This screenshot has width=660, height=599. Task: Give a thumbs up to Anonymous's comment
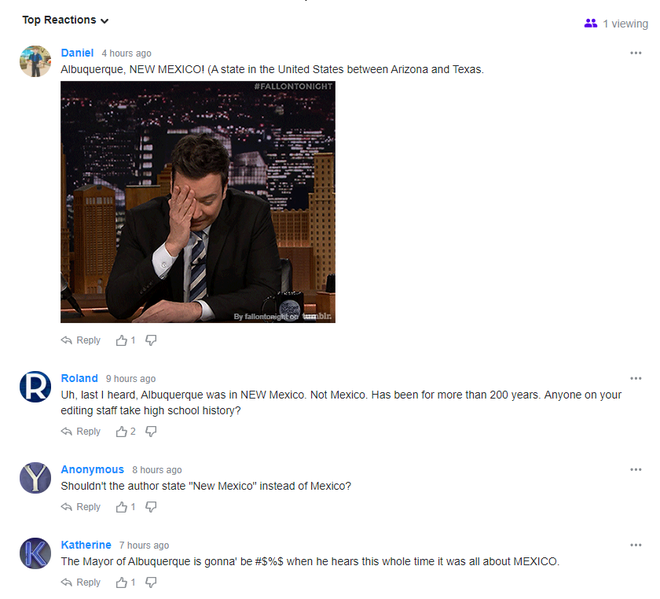coord(122,507)
